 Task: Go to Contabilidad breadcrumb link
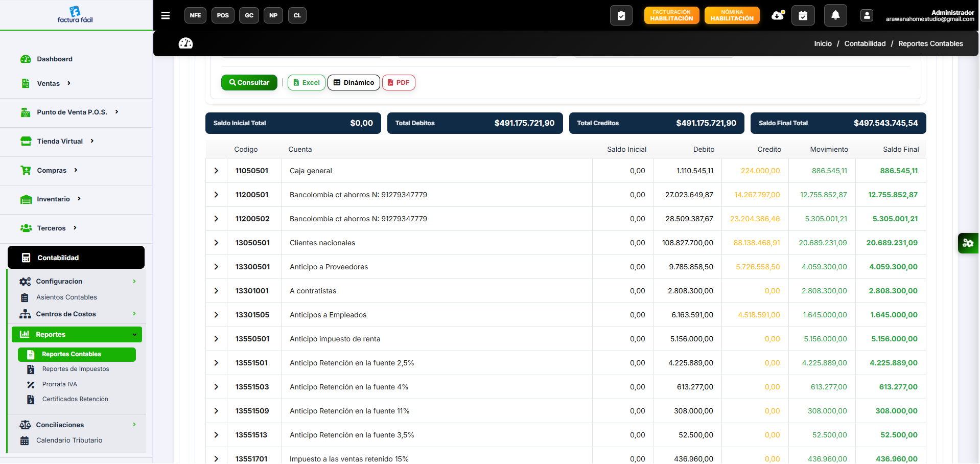[x=865, y=43]
